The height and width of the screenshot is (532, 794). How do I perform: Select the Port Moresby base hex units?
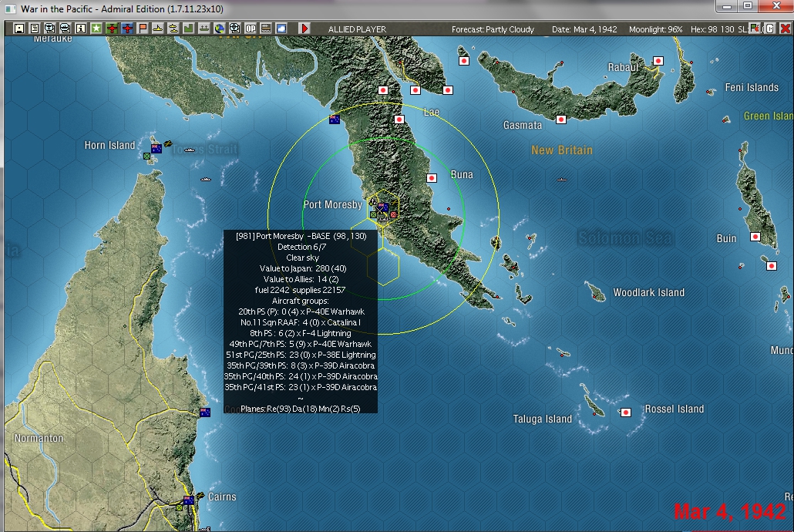coord(383,207)
